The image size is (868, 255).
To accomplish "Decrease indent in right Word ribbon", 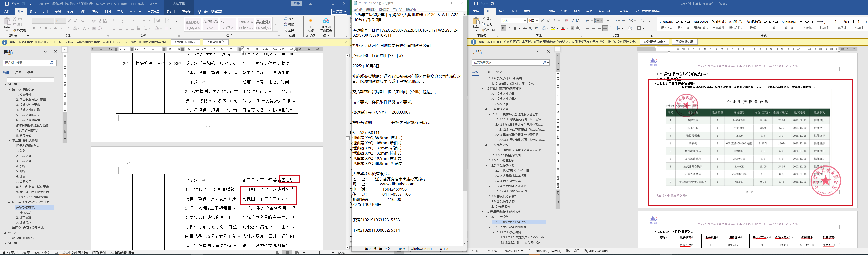I will tap(617, 21).
